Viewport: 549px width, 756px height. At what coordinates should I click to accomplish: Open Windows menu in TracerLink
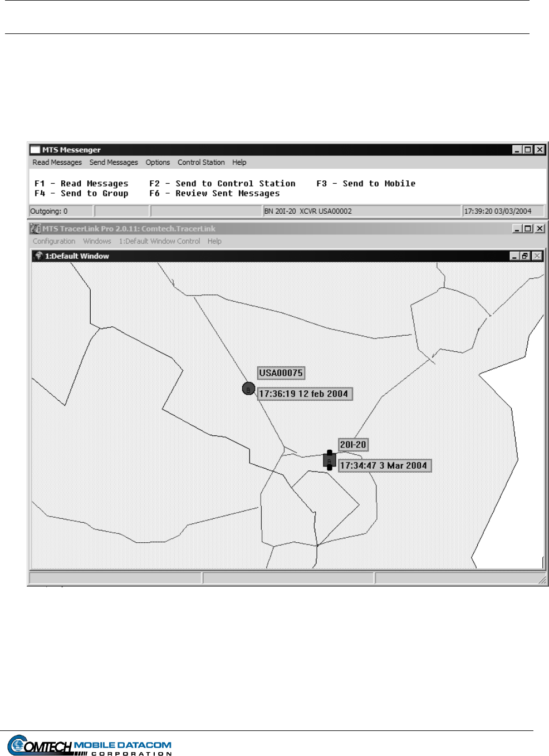coord(97,242)
